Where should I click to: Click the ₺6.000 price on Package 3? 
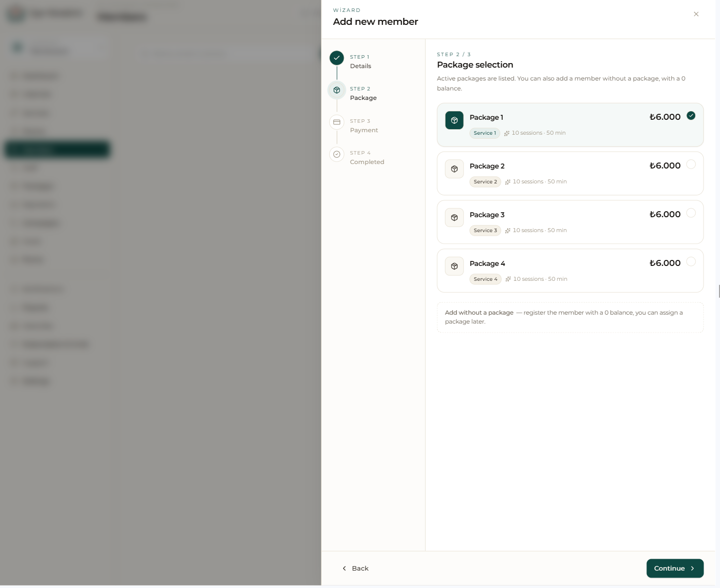pyautogui.click(x=665, y=214)
